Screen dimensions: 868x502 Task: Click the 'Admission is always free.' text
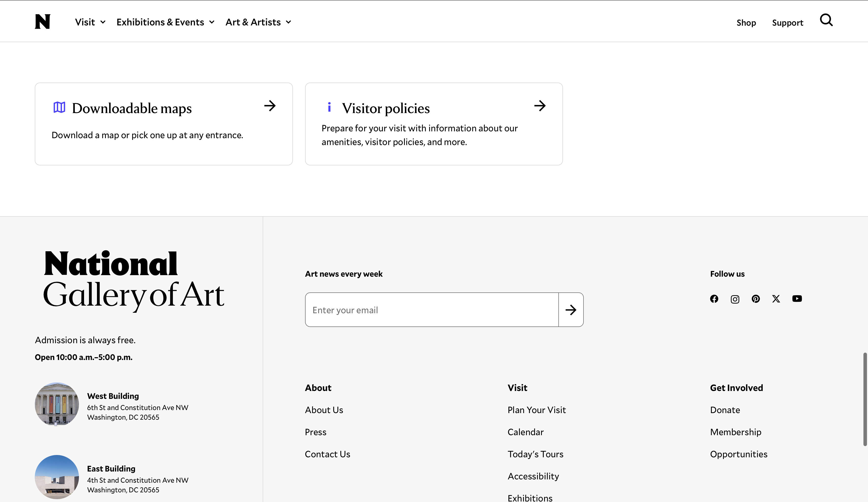85,340
